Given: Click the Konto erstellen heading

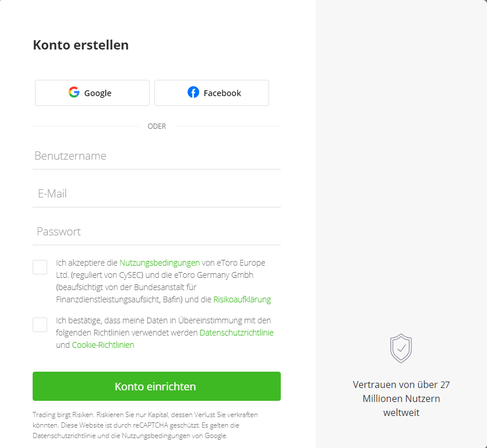Looking at the screenshot, I should [81, 45].
